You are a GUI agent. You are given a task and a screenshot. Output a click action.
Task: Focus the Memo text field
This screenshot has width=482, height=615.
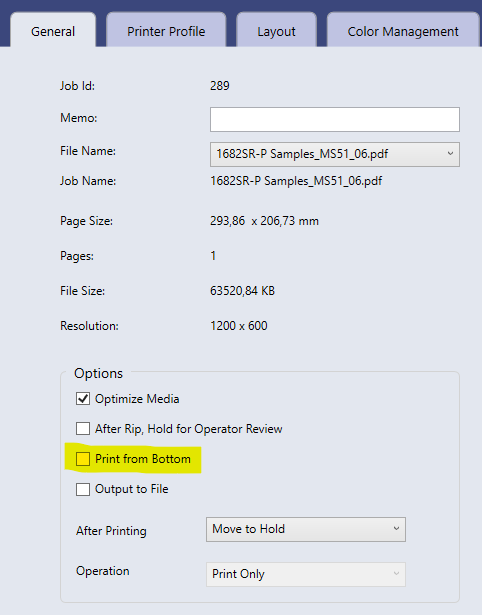(x=335, y=119)
